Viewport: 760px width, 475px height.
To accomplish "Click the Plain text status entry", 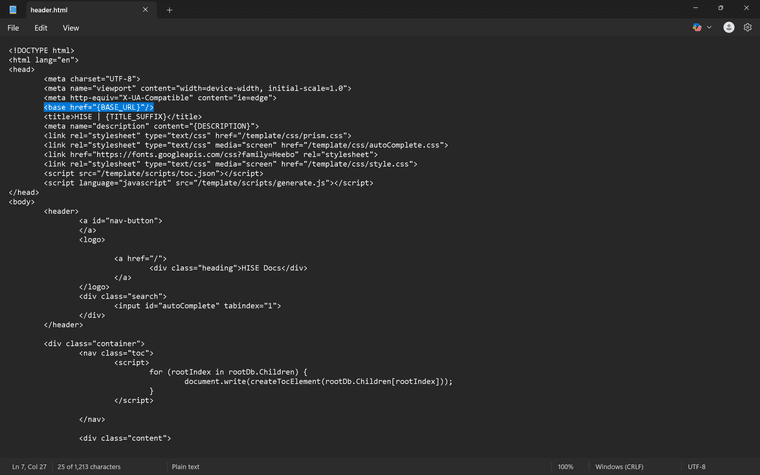I will click(185, 467).
